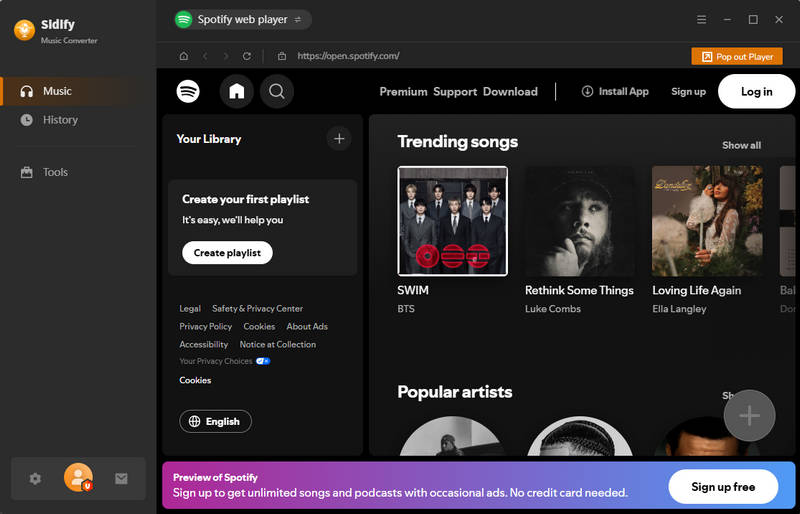Click the back navigation arrow
Image resolution: width=800 pixels, height=514 pixels.
pyautogui.click(x=205, y=56)
